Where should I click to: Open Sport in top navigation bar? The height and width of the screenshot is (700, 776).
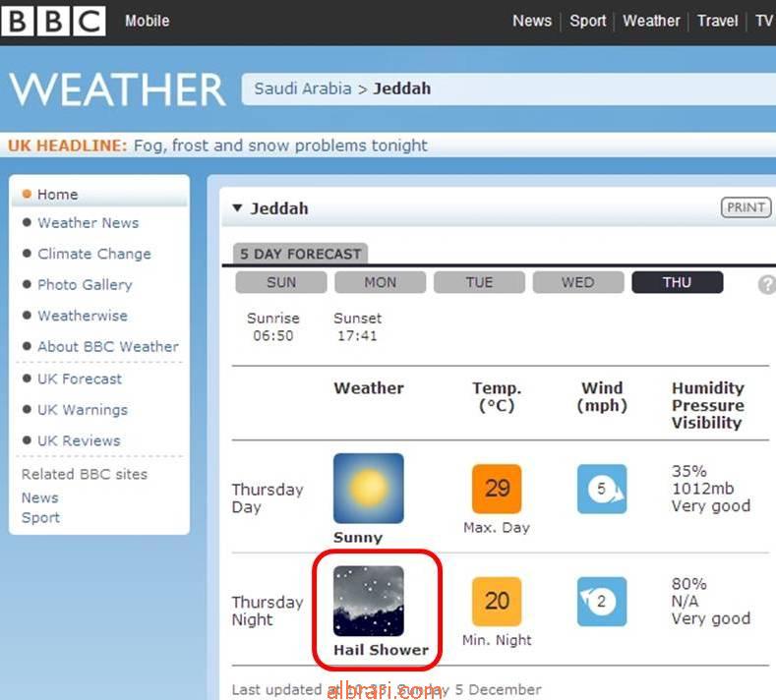click(587, 21)
